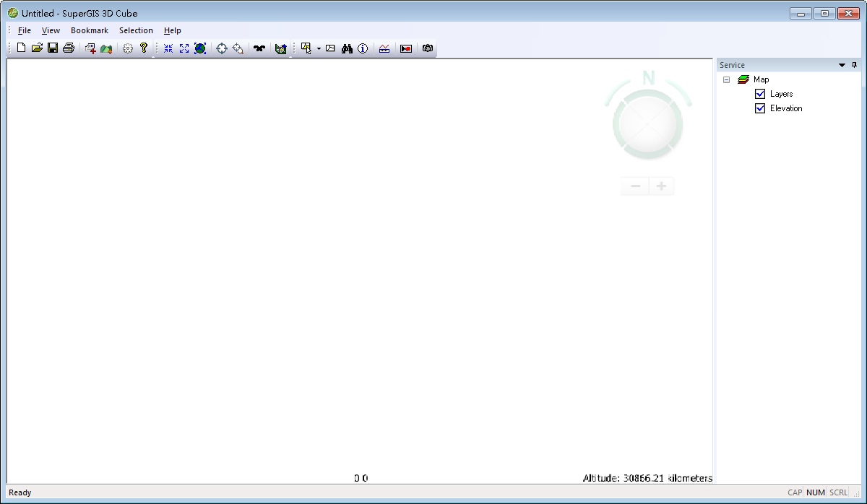The image size is (867, 504).
Task: Click the Ready status bar text
Action: 20,492
